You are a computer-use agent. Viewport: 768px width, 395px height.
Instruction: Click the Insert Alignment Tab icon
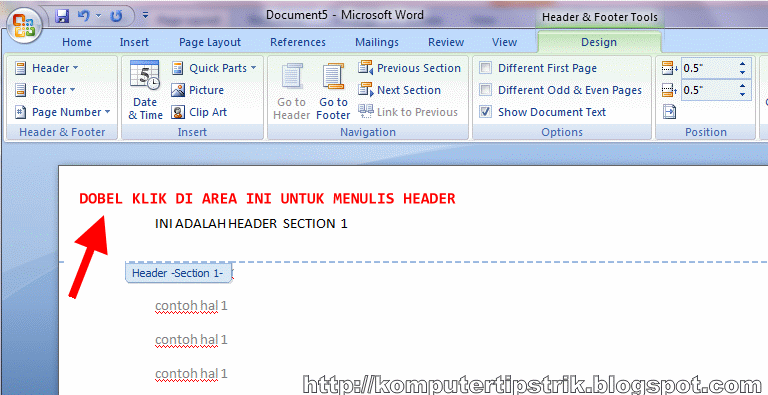pyautogui.click(x=670, y=112)
